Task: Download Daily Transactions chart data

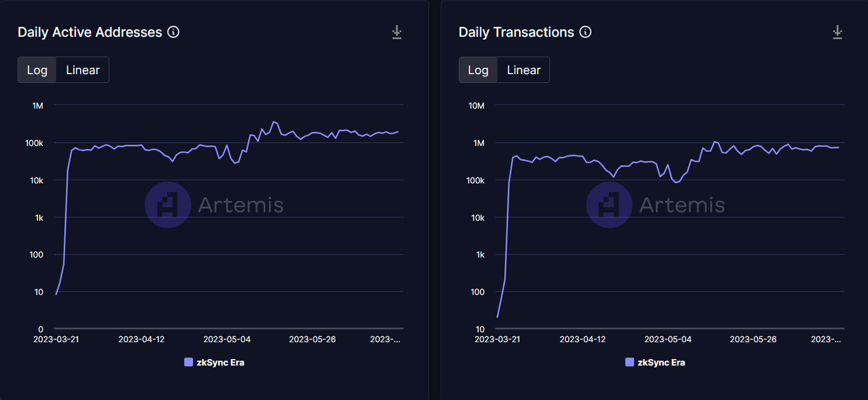Action: (838, 33)
